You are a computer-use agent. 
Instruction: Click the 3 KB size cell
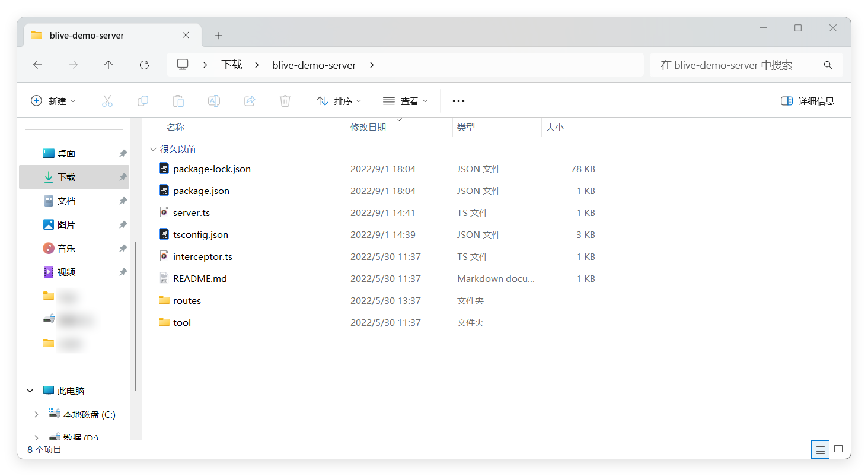pos(585,234)
